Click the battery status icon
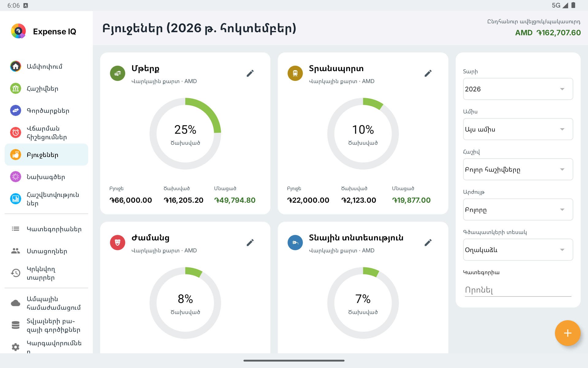This screenshot has height=368, width=588. click(573, 5)
